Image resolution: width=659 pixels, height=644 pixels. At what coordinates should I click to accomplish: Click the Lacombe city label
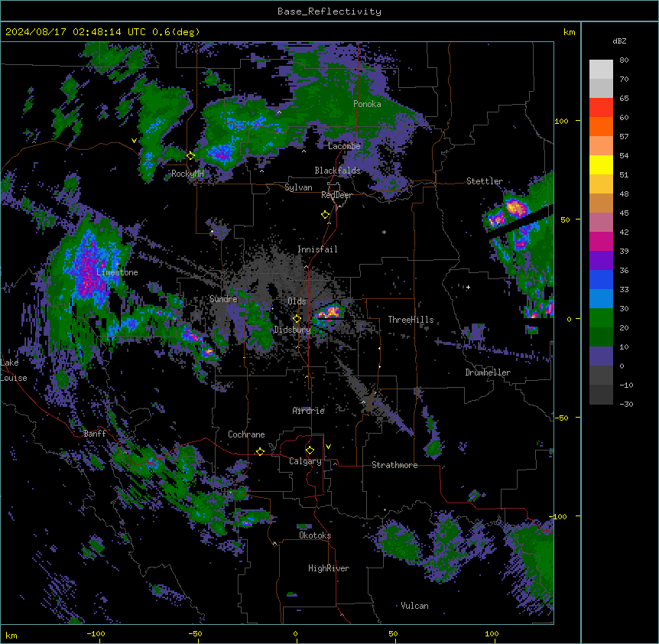pyautogui.click(x=344, y=146)
